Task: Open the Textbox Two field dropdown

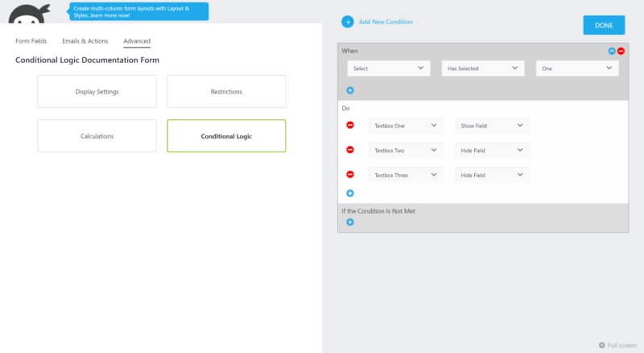Action: pyautogui.click(x=407, y=150)
